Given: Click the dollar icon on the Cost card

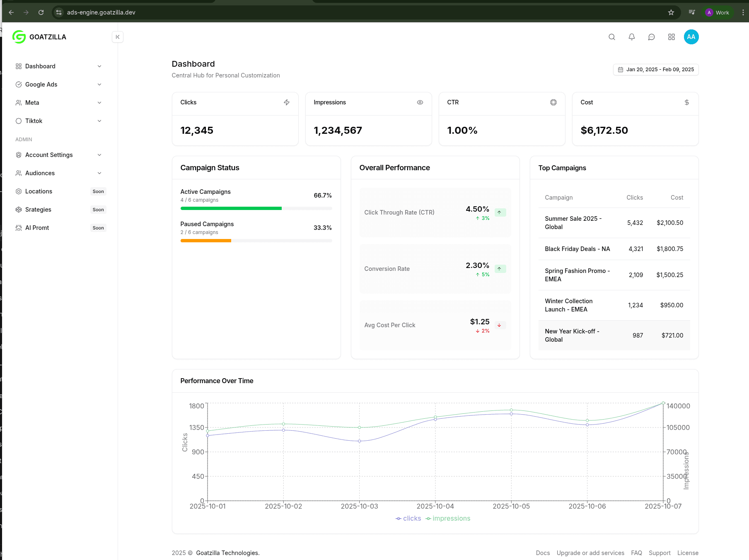Looking at the screenshot, I should click(x=686, y=102).
